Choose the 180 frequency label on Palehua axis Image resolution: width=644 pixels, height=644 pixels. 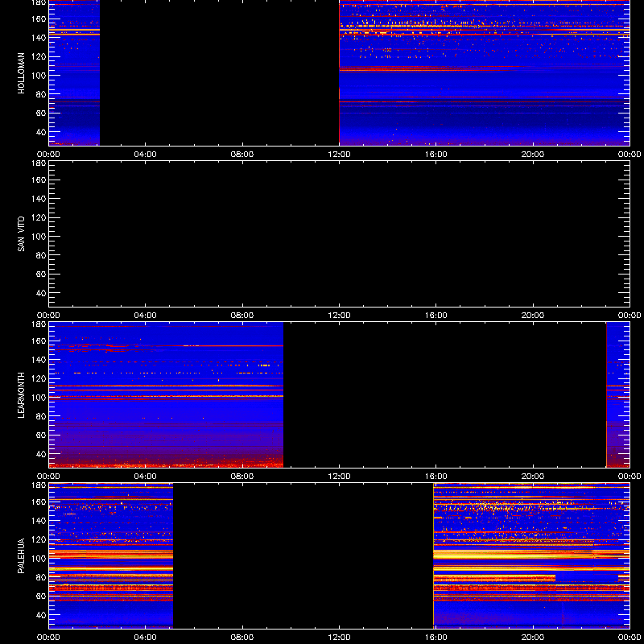pos(39,485)
